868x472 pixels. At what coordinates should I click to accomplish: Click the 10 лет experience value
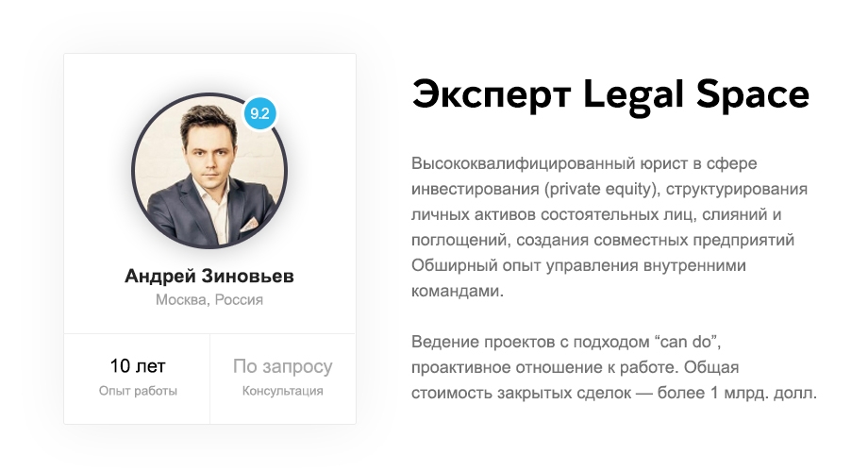138,366
